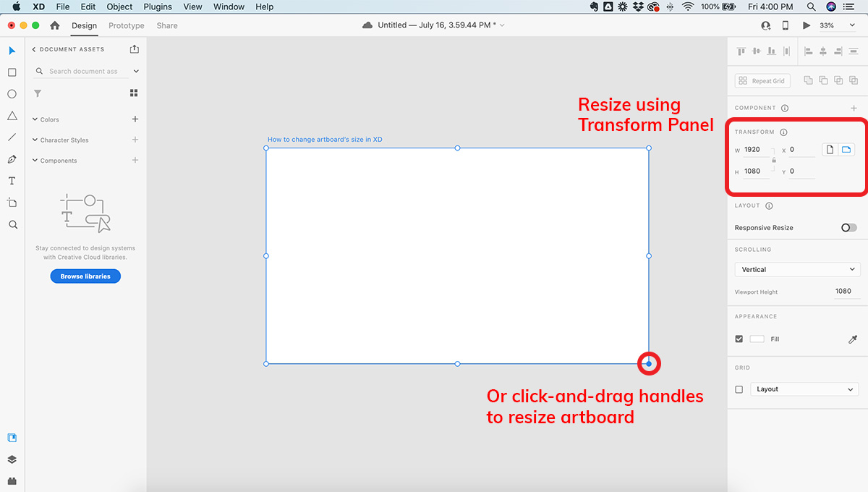Click the Repeat Grid button

coord(762,81)
